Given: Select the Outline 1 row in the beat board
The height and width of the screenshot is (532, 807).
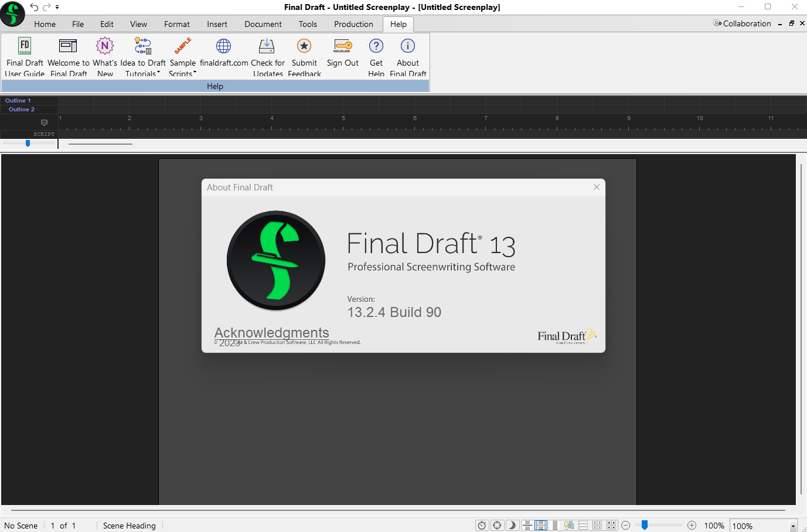Looking at the screenshot, I should [29, 101].
